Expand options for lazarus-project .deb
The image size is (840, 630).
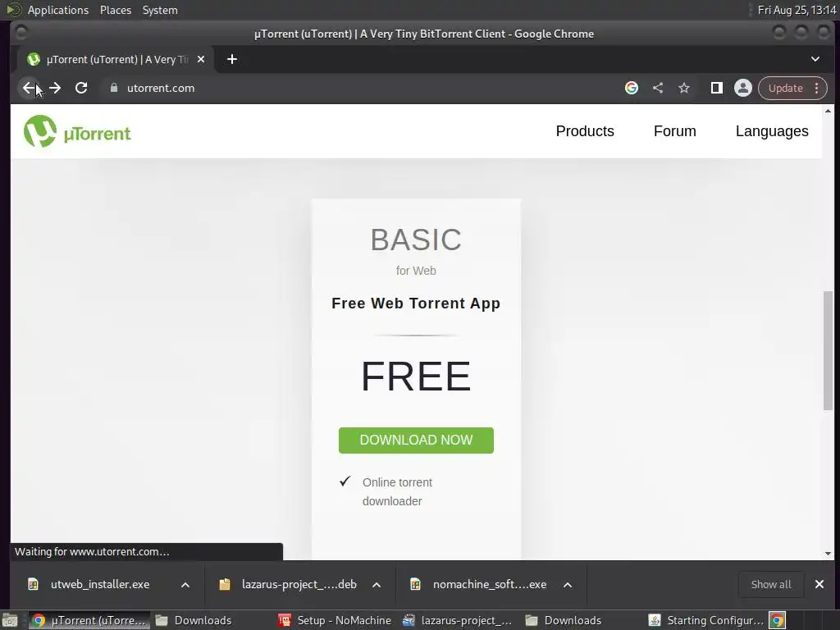pyautogui.click(x=377, y=585)
